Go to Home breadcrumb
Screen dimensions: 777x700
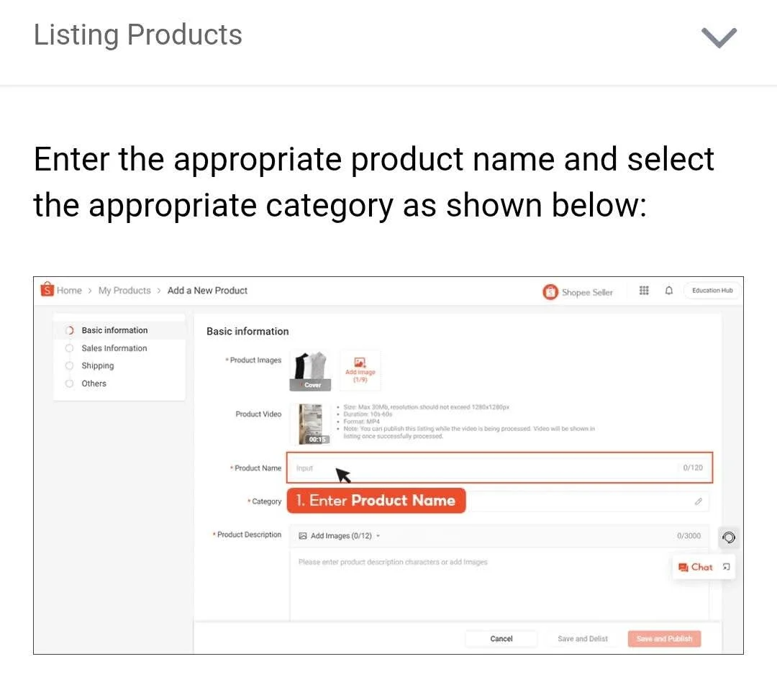[69, 291]
